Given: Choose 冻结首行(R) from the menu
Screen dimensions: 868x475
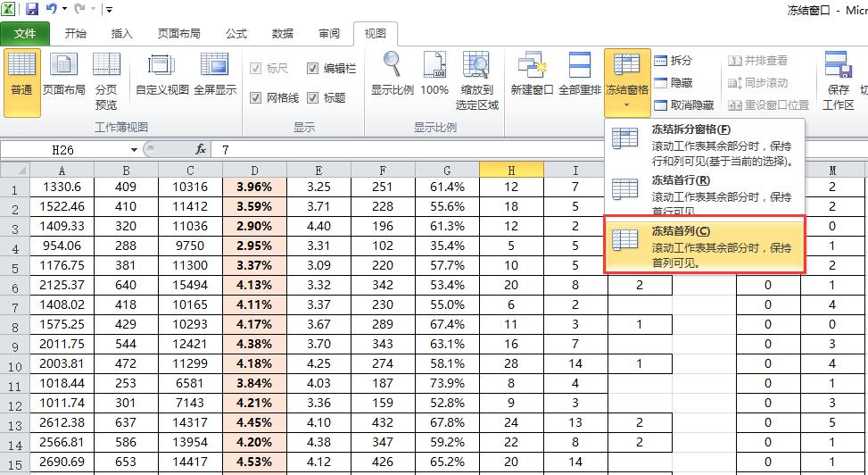Looking at the screenshot, I should tap(704, 194).
